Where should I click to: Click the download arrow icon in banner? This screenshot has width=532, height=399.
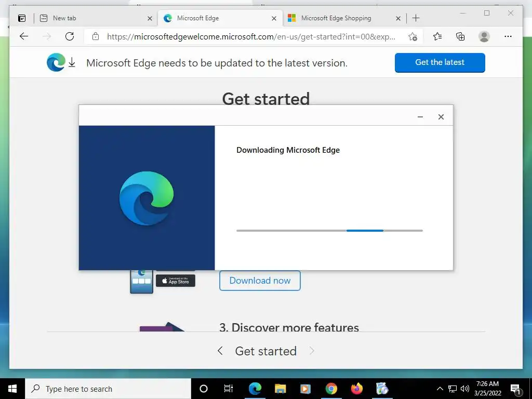(x=72, y=62)
